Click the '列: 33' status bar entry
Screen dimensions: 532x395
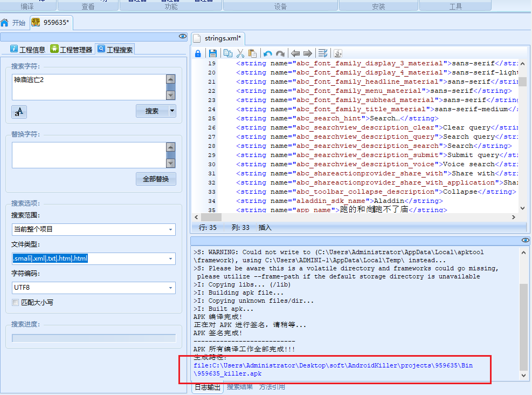240,228
